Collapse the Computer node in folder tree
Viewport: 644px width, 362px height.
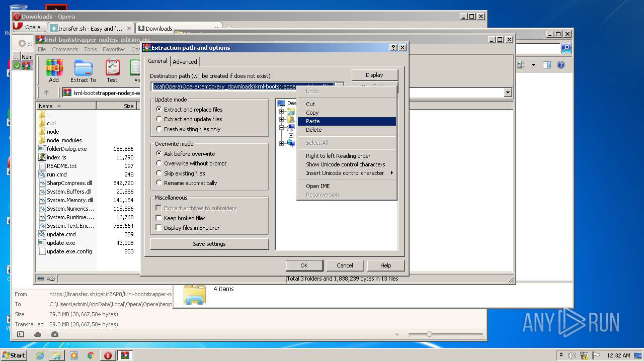click(x=281, y=128)
